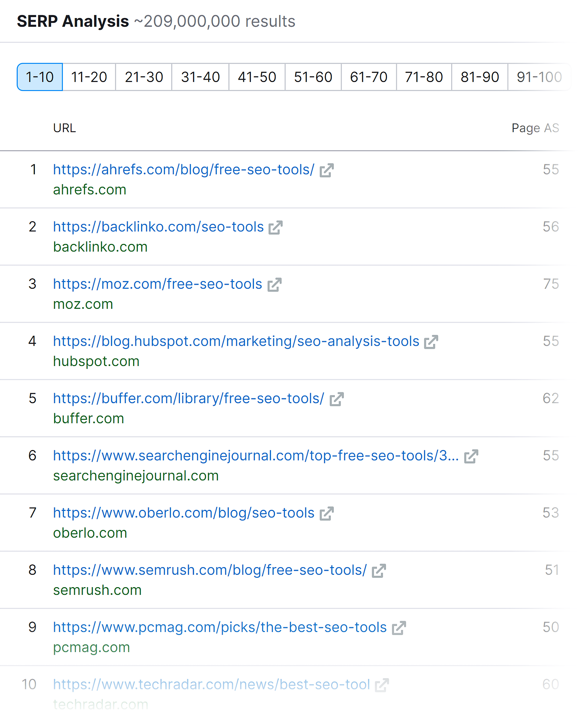Image resolution: width=588 pixels, height=721 pixels.
Task: Click the green semrush.com domain text
Action: tap(97, 590)
